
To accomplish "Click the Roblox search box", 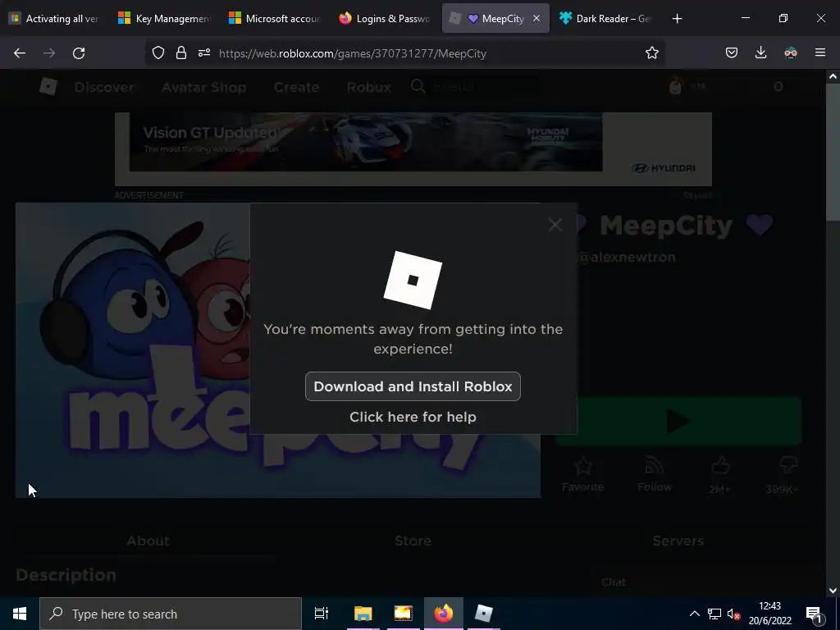I will [x=474, y=86].
